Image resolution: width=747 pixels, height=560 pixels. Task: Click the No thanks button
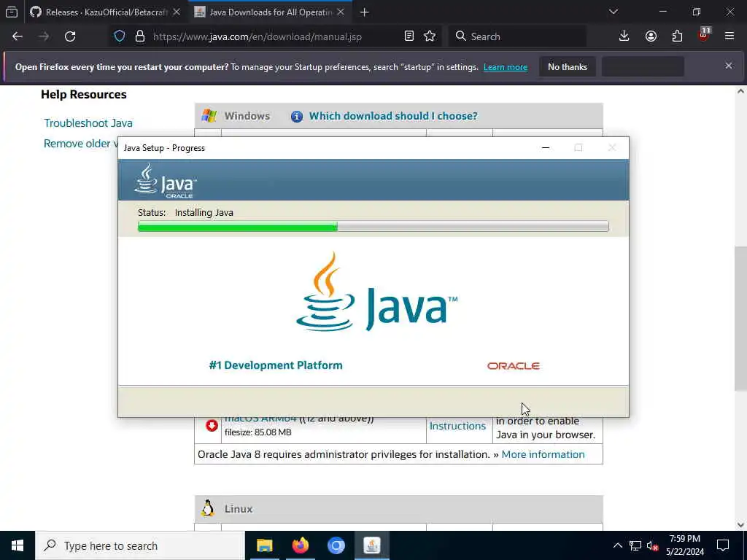tap(568, 66)
